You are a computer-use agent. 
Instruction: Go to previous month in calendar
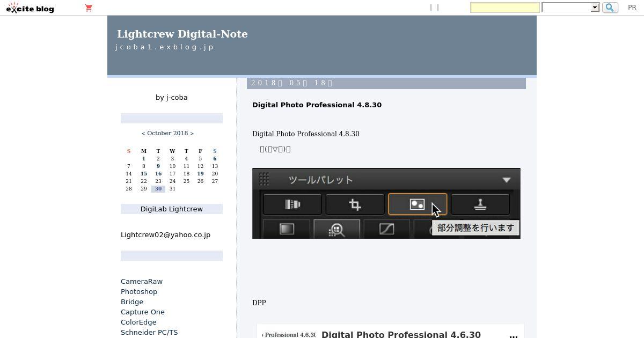[143, 133]
